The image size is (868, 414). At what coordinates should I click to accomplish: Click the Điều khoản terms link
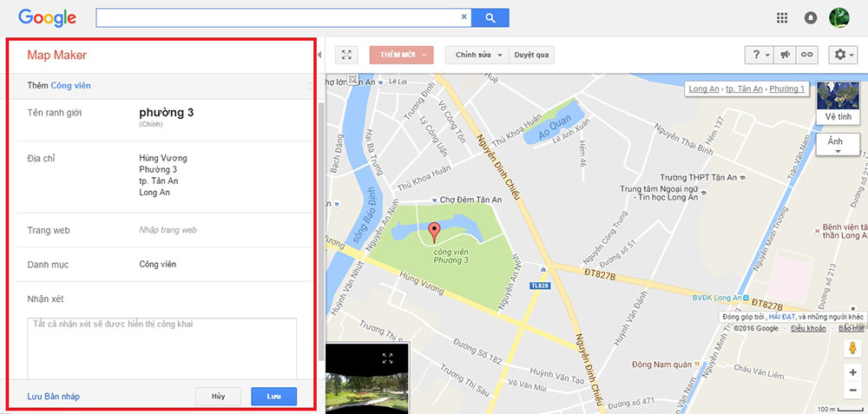pyautogui.click(x=808, y=329)
